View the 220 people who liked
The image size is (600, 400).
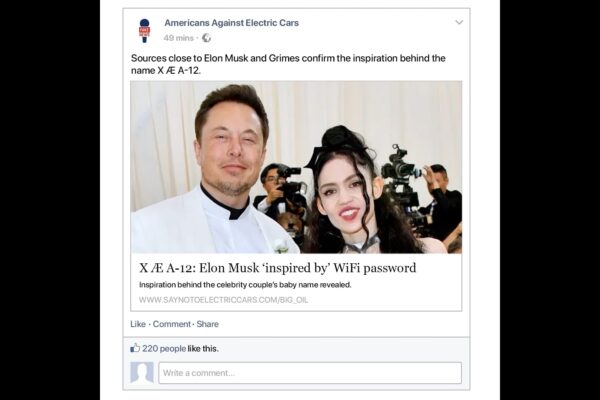click(x=164, y=349)
